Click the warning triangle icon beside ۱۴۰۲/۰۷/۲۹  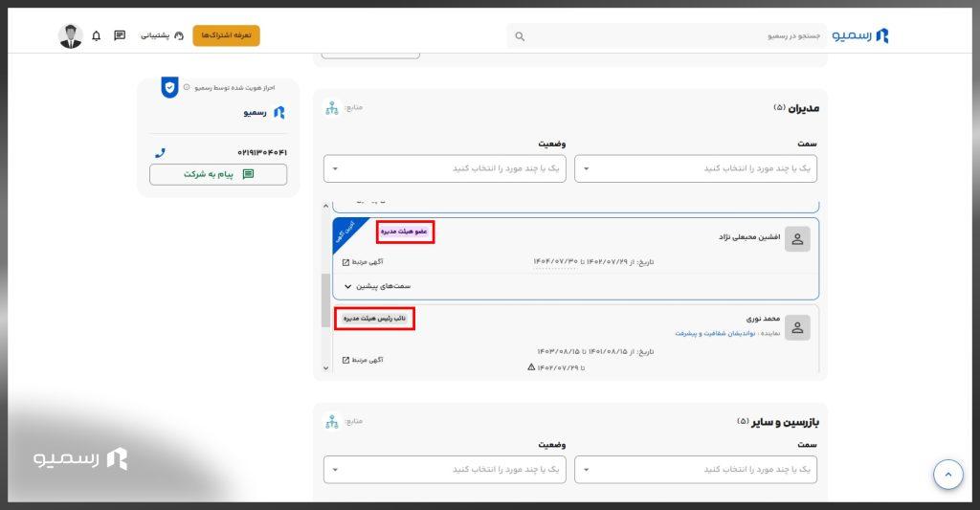(x=531, y=367)
